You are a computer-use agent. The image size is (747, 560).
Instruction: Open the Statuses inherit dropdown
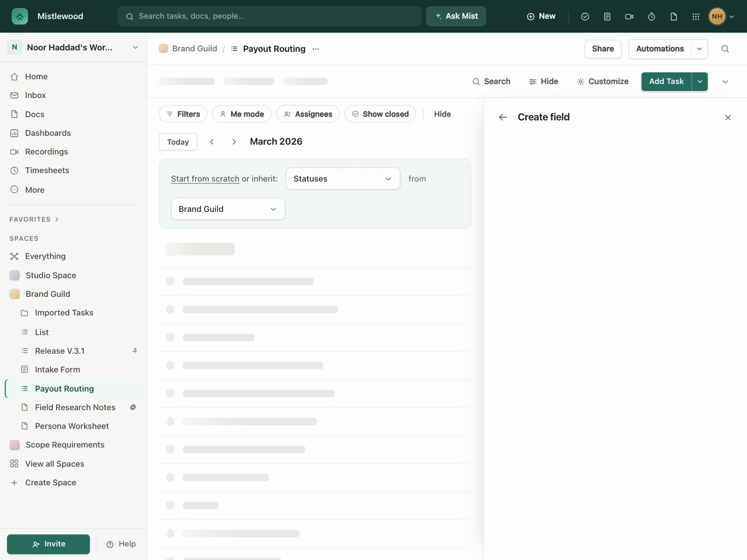[x=343, y=179]
